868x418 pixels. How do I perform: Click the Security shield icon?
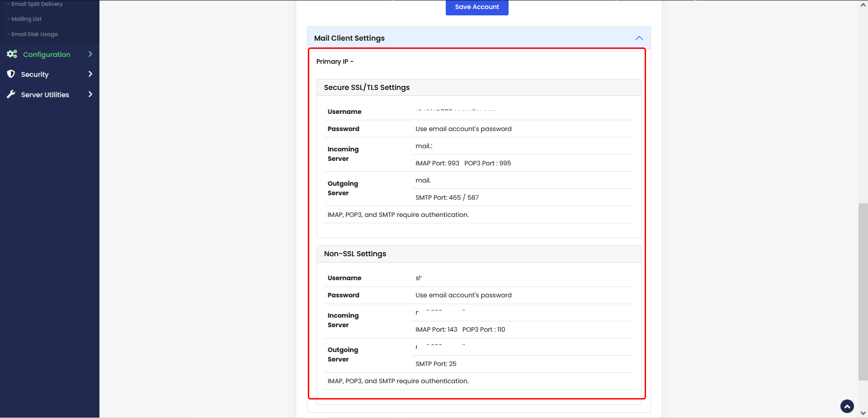11,74
